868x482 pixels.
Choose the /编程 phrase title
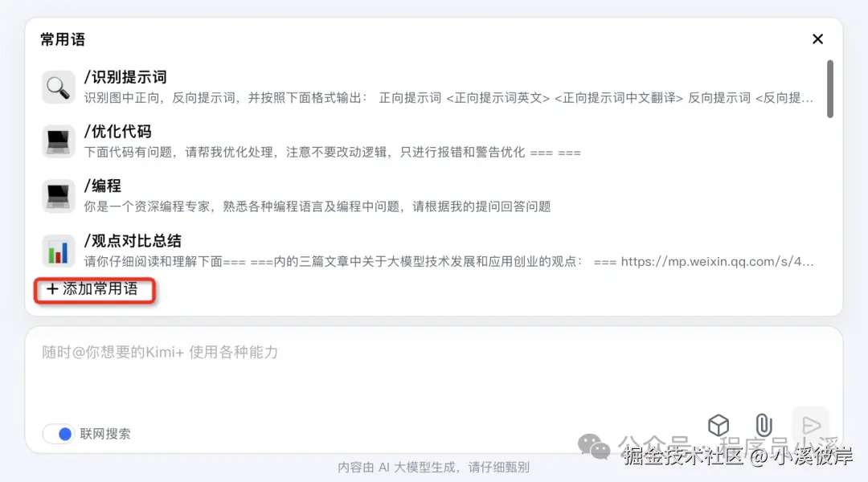pyautogui.click(x=102, y=186)
